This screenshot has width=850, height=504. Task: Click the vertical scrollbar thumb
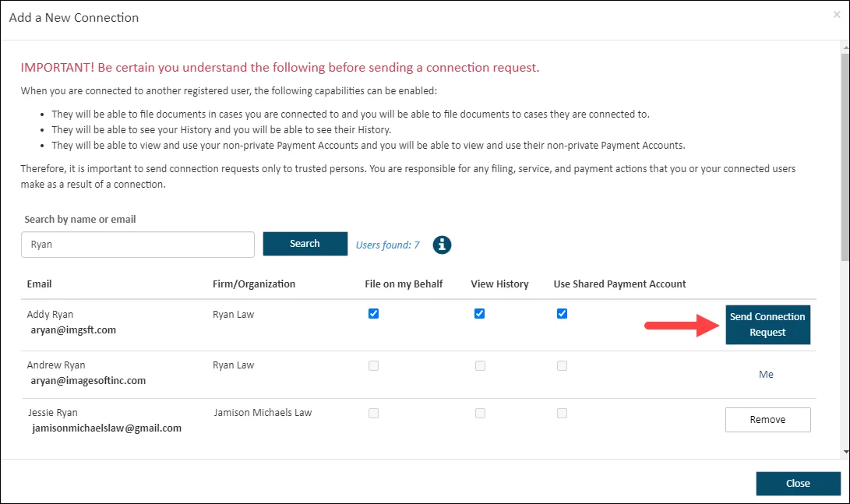point(845,156)
